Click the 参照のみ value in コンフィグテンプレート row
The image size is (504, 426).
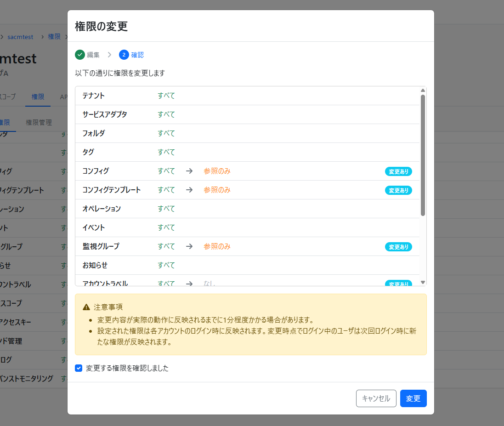[217, 190]
